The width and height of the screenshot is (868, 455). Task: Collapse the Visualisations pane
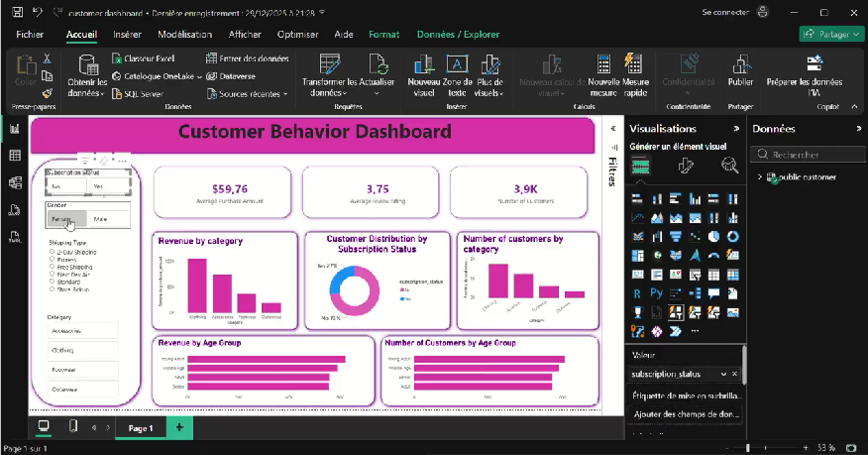[x=736, y=129]
